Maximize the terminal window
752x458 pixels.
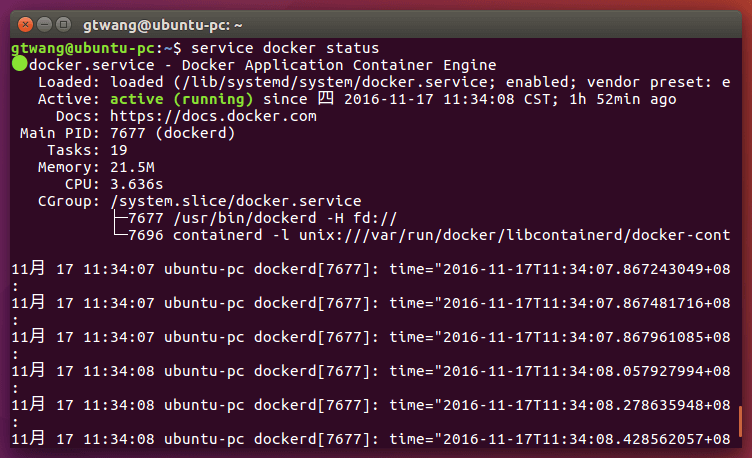click(63, 24)
